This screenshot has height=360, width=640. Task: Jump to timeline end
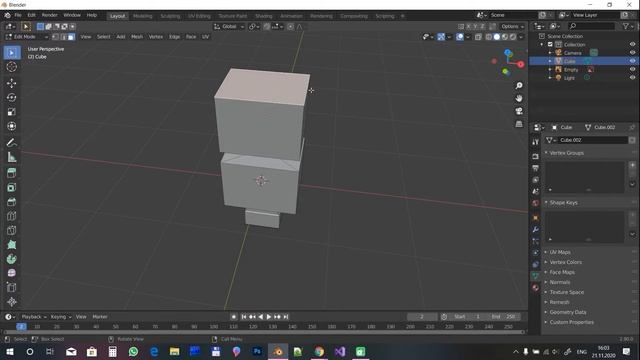tap(286, 317)
